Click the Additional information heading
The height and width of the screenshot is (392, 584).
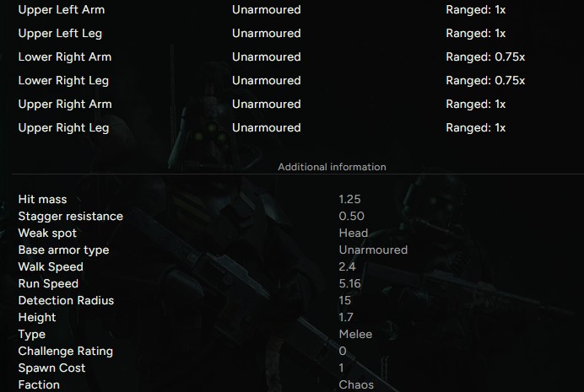332,167
